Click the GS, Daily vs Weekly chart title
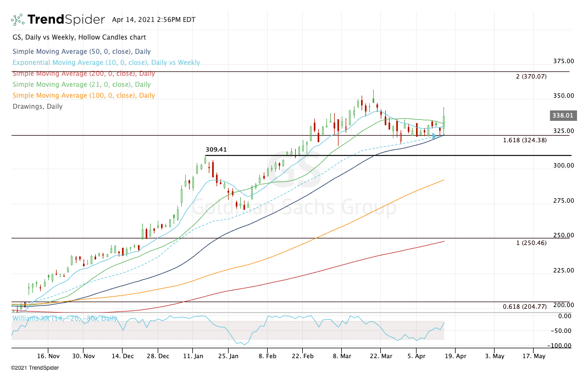Image resolution: width=588 pixels, height=373 pixels. click(x=79, y=37)
